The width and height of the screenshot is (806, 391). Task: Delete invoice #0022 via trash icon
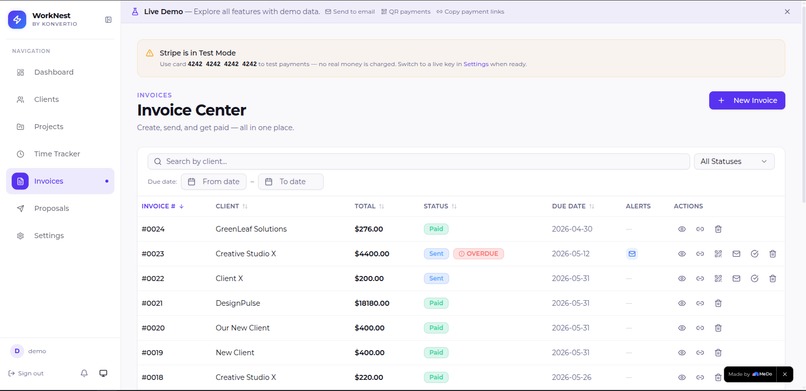(772, 278)
